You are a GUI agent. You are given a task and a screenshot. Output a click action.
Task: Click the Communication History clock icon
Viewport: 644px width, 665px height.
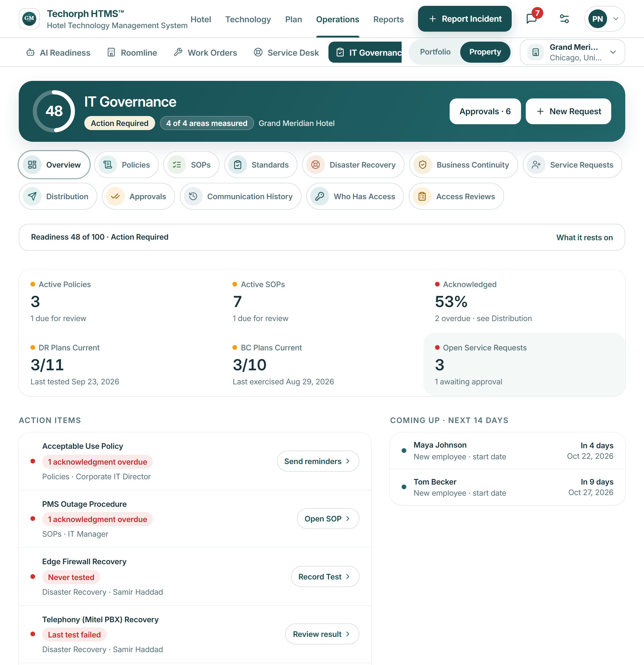(x=193, y=197)
